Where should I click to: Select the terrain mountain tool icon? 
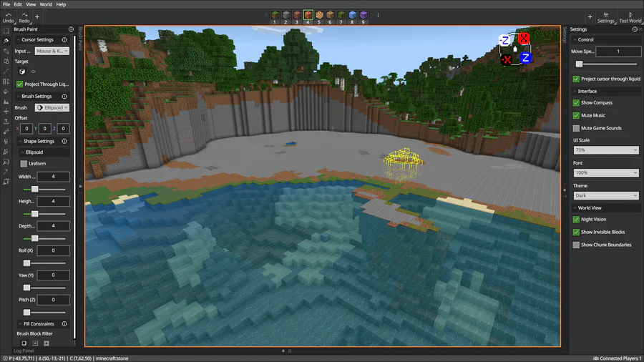[x=6, y=102]
